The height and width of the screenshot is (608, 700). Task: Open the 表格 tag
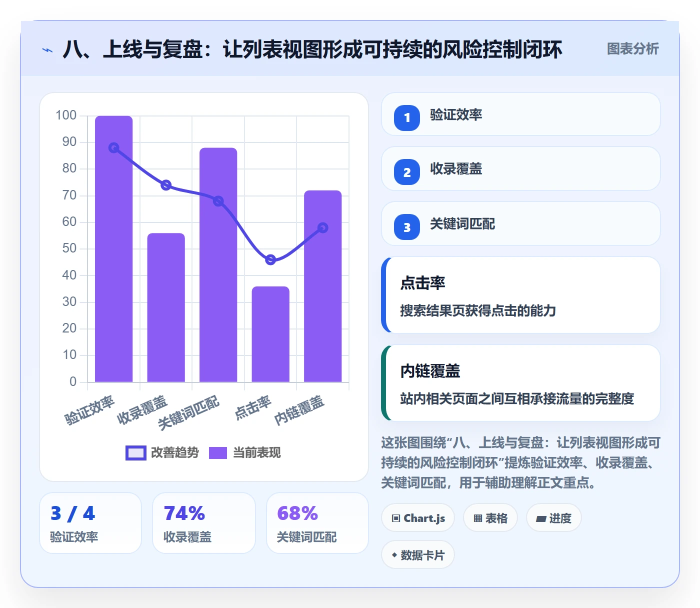[490, 518]
